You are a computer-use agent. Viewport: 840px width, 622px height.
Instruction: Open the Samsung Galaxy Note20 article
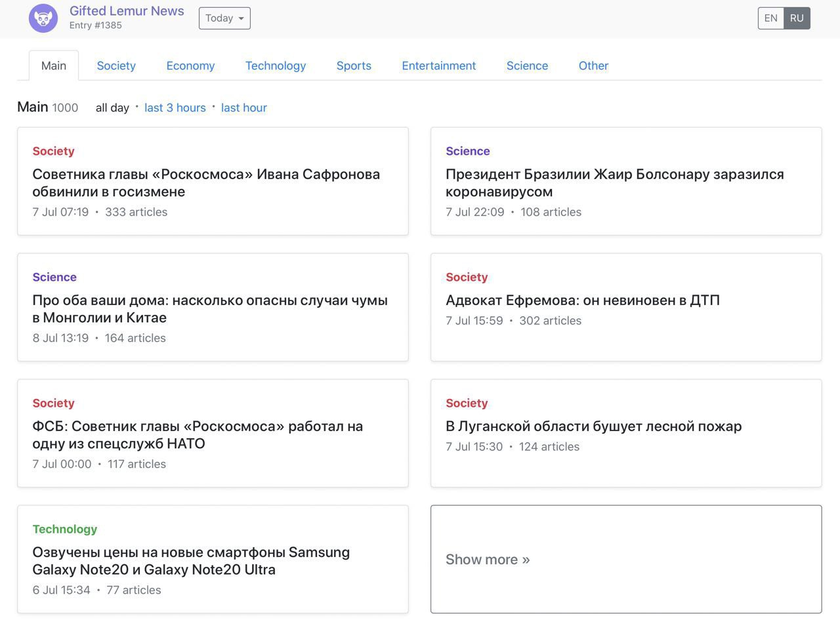[x=191, y=560]
